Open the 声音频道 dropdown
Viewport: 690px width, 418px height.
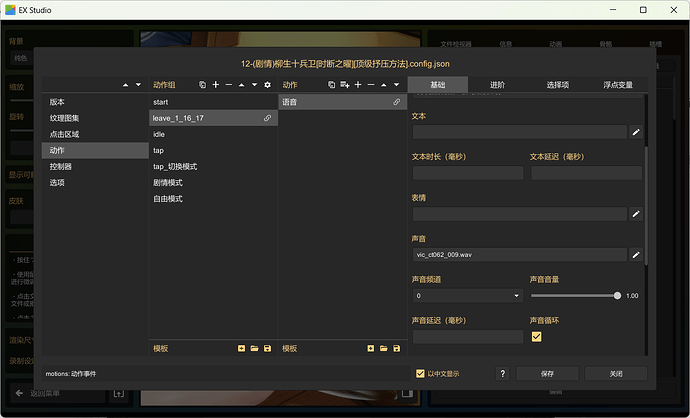point(468,296)
